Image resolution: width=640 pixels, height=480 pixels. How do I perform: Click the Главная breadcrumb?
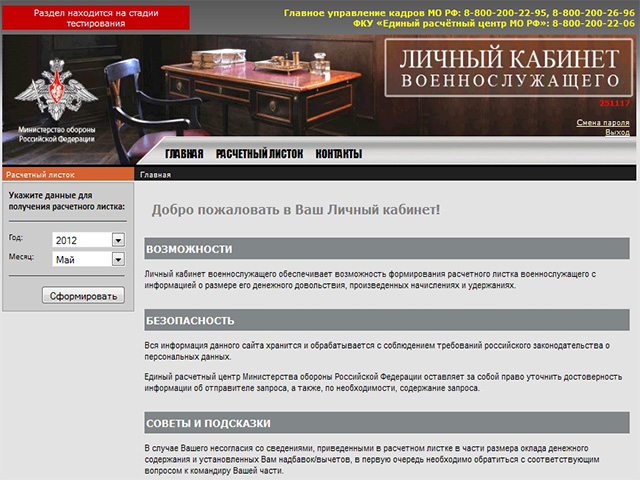[156, 175]
